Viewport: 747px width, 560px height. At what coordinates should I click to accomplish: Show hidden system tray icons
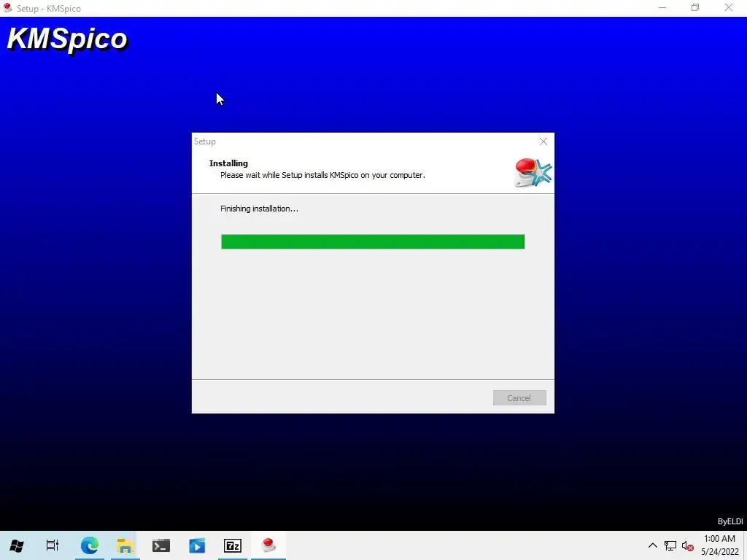[653, 545]
